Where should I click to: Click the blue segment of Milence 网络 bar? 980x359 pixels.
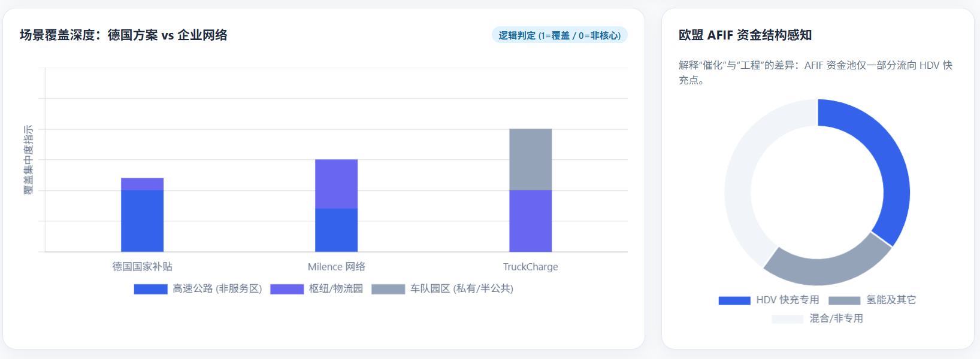pos(336,230)
